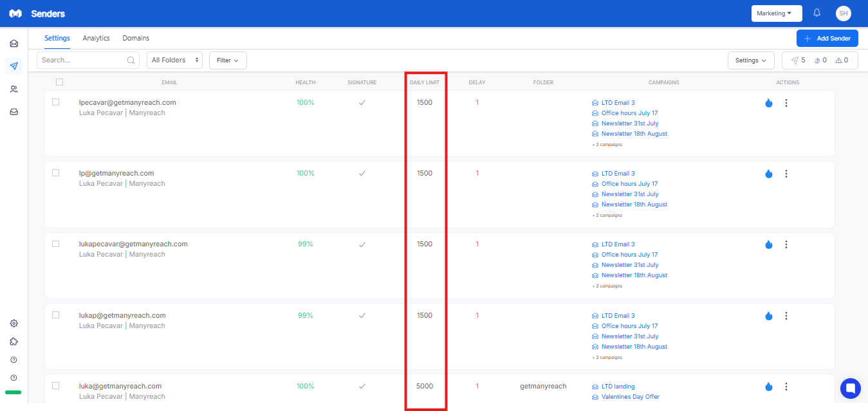Open three-dot actions menu for lpecavar@getmanyreach.com
This screenshot has width=868, height=411.
coord(786,103)
